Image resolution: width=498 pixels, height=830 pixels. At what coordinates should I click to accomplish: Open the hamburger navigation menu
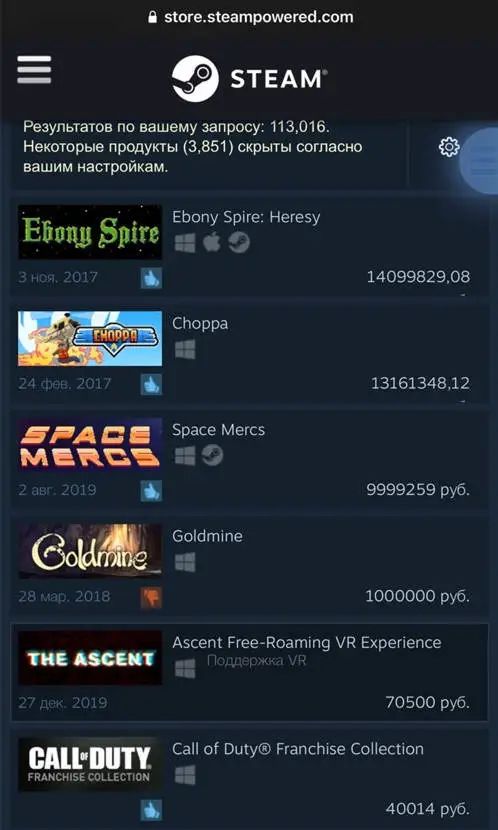34,70
